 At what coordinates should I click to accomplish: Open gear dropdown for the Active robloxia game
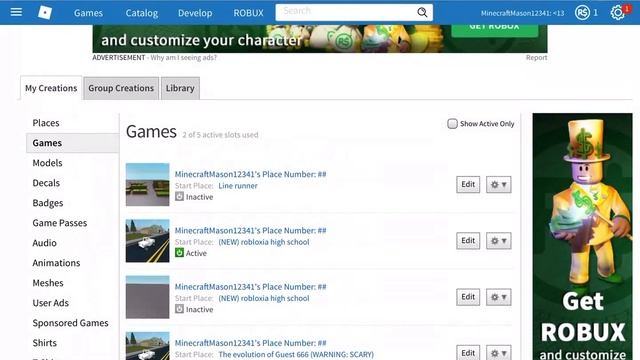point(498,241)
